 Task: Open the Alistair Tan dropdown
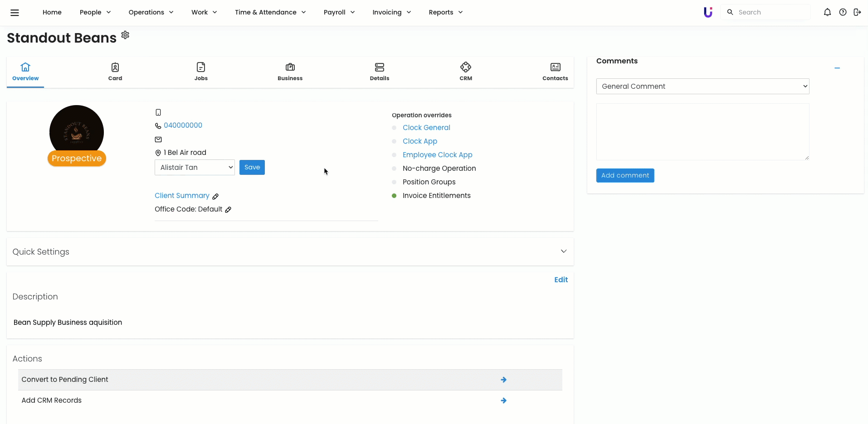[x=195, y=168]
